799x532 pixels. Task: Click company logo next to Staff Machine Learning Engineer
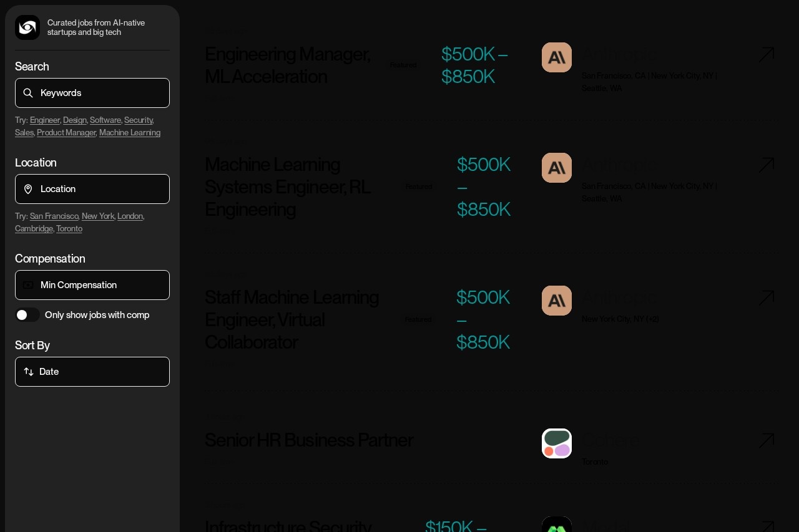557,301
